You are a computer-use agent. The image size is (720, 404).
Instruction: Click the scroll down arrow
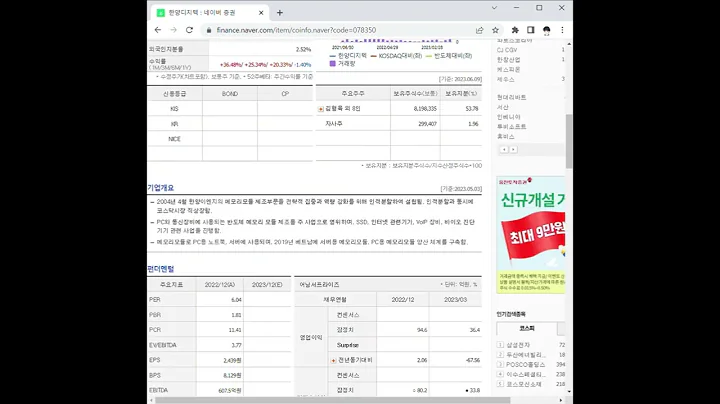pos(569,392)
